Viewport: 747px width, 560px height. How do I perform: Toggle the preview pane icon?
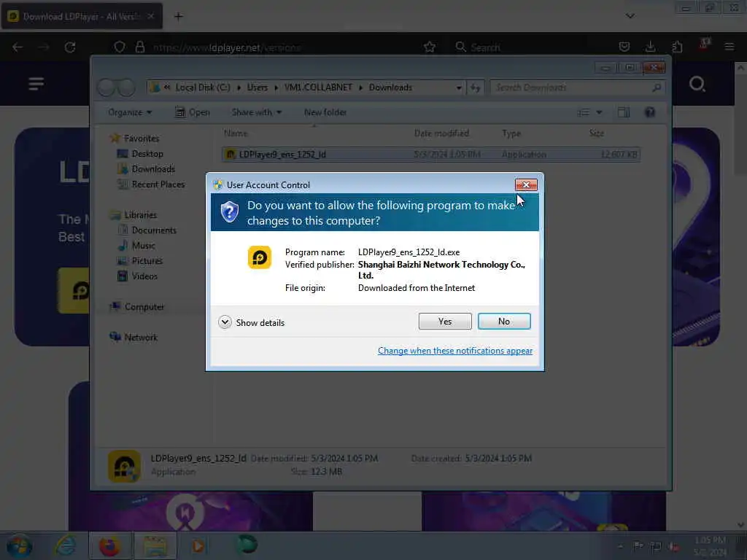click(624, 112)
